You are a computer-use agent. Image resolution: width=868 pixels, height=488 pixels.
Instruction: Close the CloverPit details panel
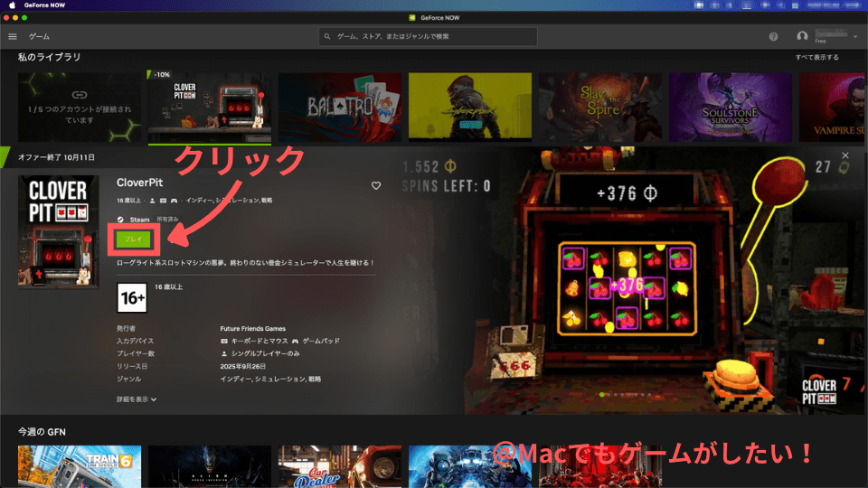tap(845, 155)
